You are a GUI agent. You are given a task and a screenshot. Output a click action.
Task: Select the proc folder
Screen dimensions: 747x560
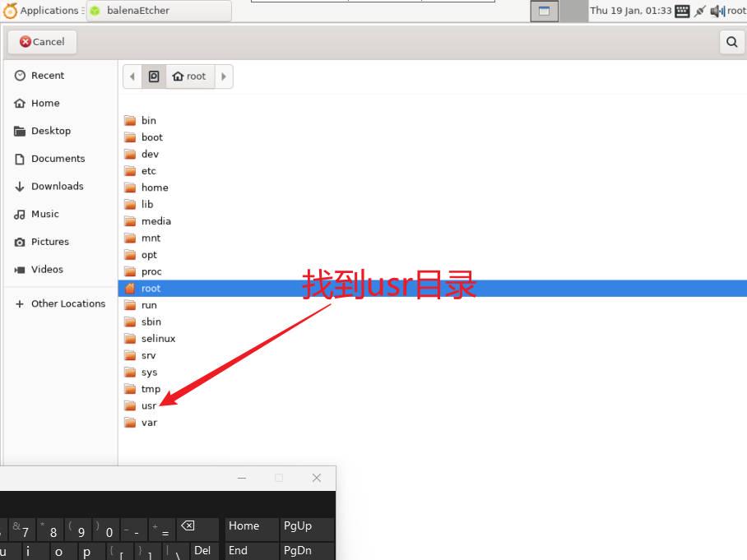click(x=432, y=271)
